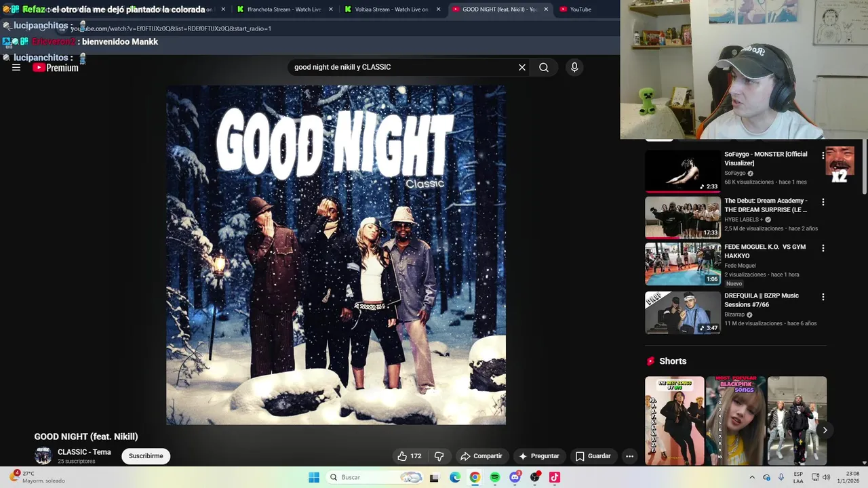Screen dimensions: 868x488
Task: Save video with Guardar button
Action: tap(593, 456)
